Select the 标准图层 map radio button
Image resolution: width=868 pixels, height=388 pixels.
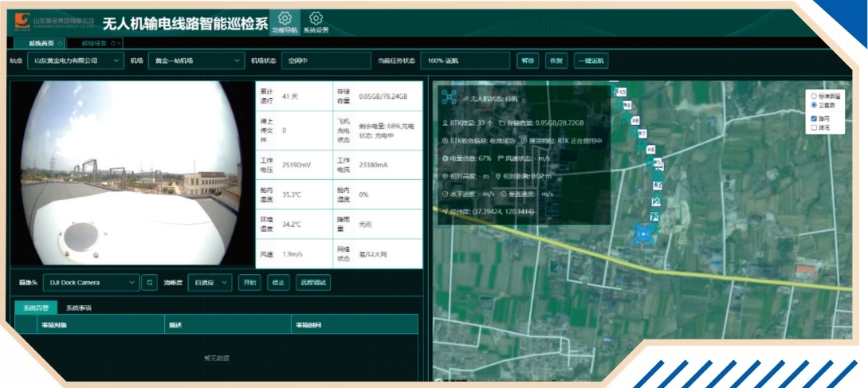[x=814, y=96]
